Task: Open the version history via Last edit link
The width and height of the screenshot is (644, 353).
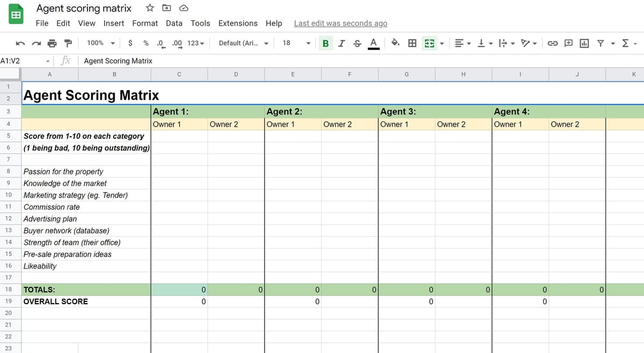Action: (340, 23)
